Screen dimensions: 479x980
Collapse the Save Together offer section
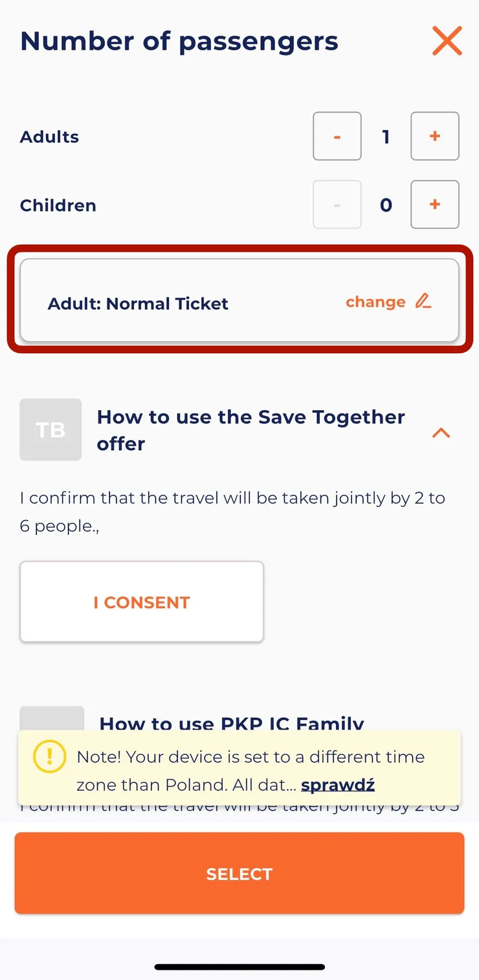pyautogui.click(x=441, y=433)
